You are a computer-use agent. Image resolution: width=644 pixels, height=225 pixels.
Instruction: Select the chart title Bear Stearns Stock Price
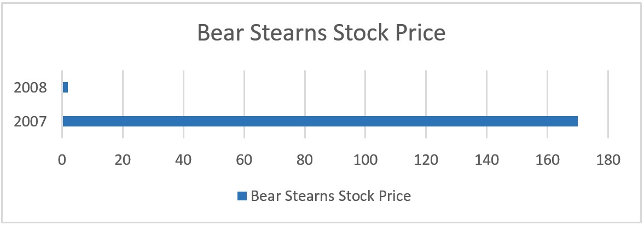click(321, 34)
